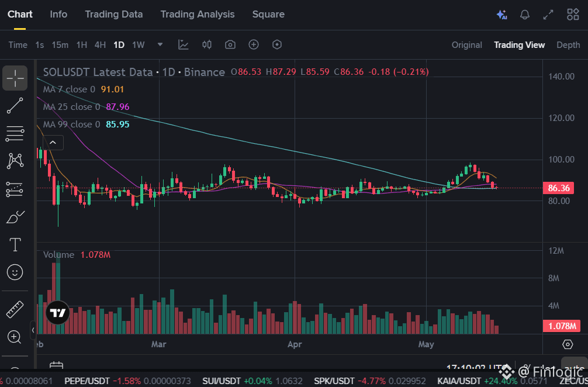The image size is (588, 387).
Task: Select the text annotation tool
Action: pos(15,245)
